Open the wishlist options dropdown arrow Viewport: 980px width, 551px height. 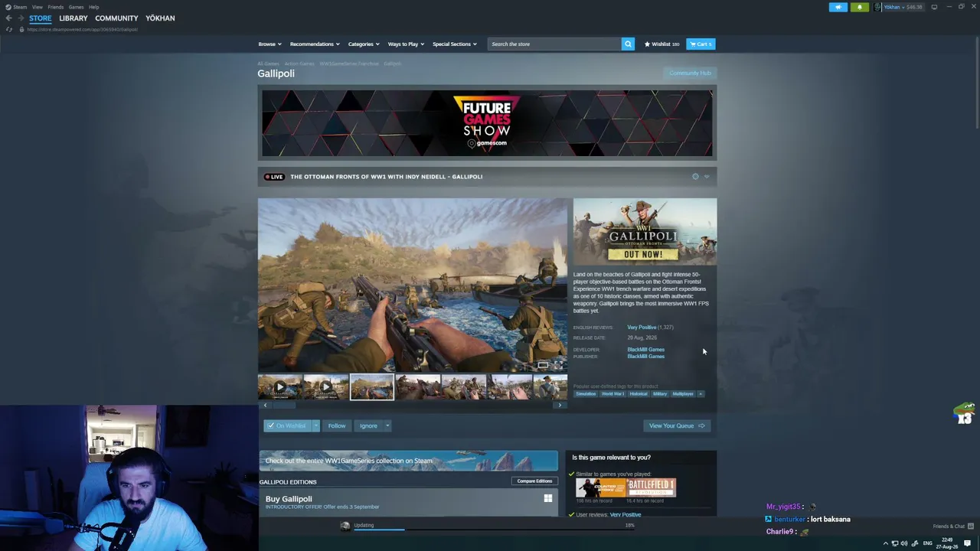pos(315,426)
